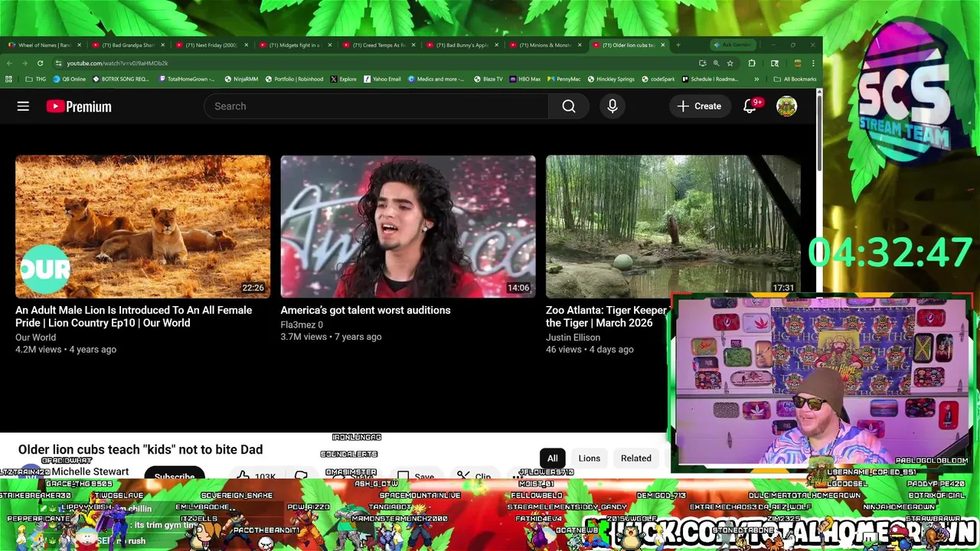The height and width of the screenshot is (551, 980).
Task: Select the All filter chip
Action: click(552, 458)
